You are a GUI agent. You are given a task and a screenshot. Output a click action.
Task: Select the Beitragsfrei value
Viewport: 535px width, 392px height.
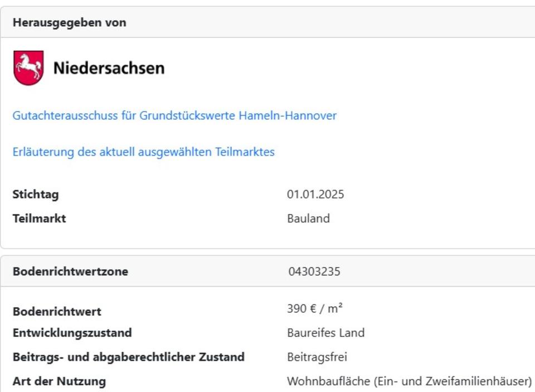click(317, 357)
